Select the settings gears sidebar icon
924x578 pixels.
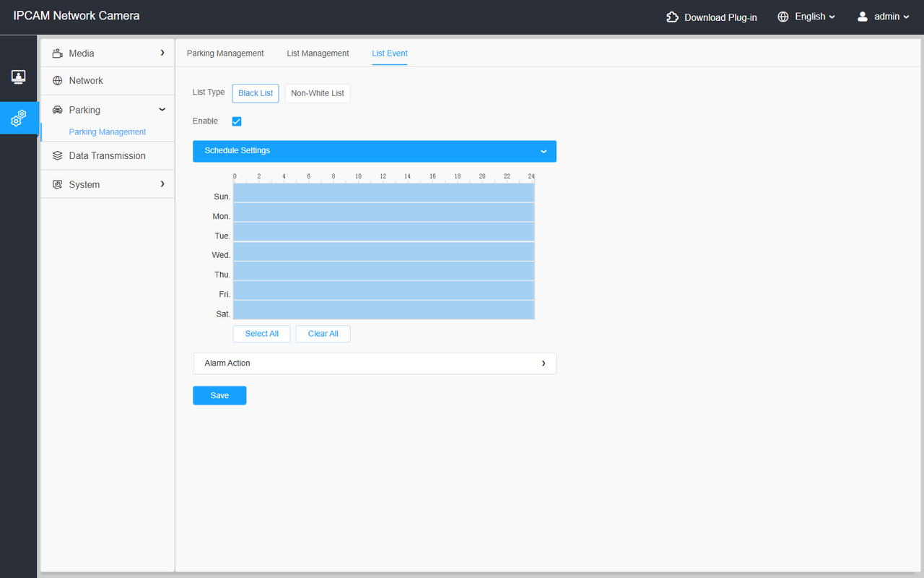pos(19,118)
